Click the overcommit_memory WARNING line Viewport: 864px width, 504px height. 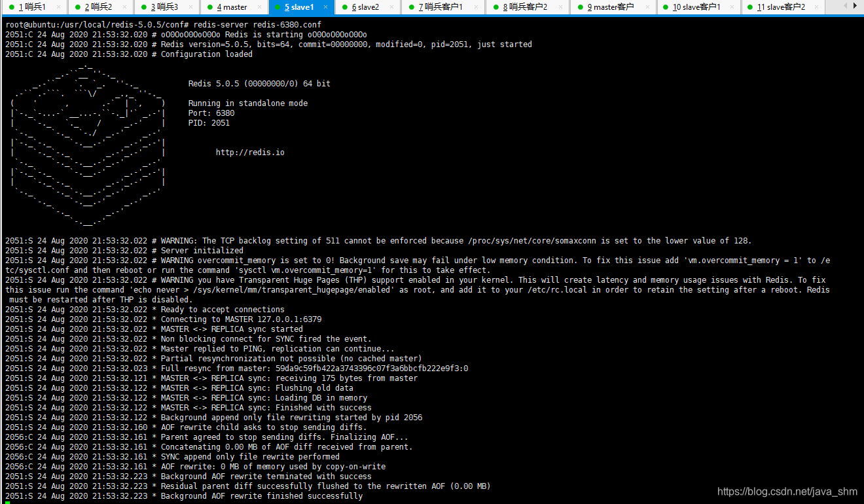point(418,265)
